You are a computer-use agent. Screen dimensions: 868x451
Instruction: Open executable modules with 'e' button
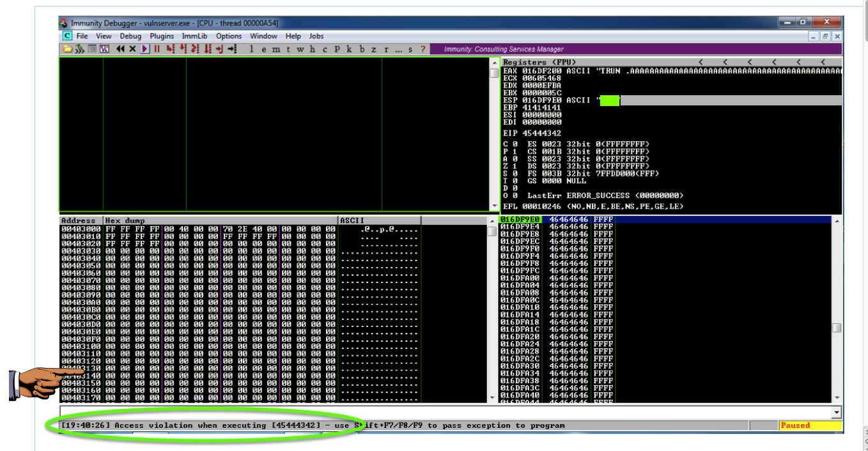tap(264, 49)
